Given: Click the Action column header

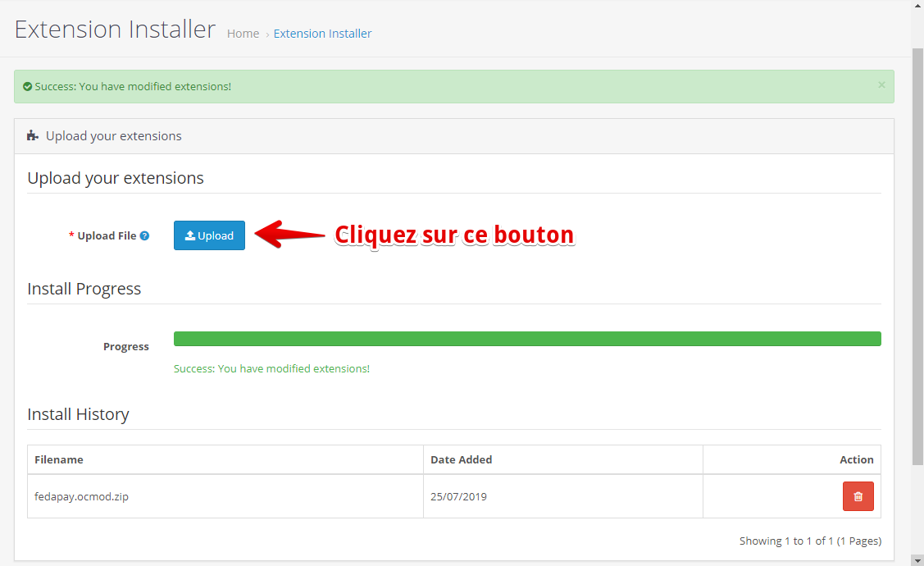Looking at the screenshot, I should (792, 459).
